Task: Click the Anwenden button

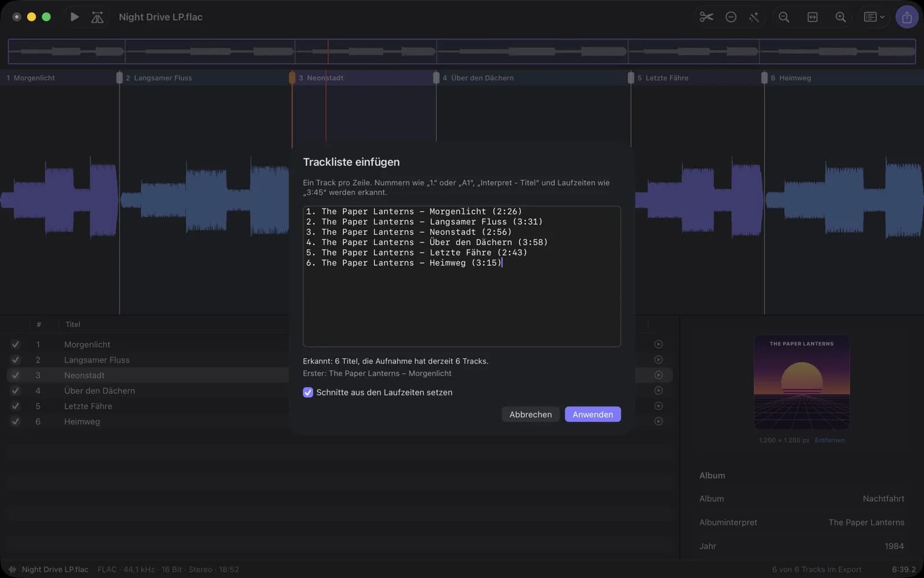Action: point(593,414)
